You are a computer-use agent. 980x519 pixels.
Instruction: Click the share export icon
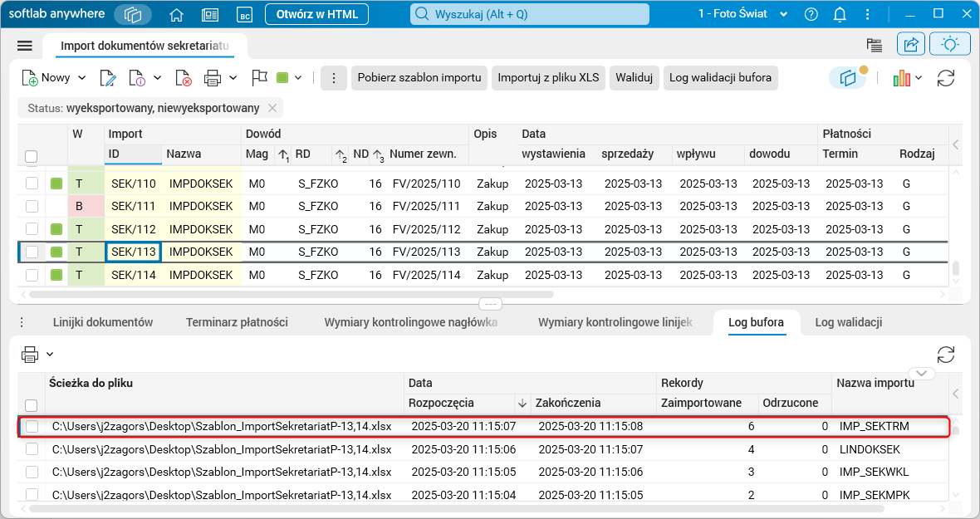tap(910, 44)
